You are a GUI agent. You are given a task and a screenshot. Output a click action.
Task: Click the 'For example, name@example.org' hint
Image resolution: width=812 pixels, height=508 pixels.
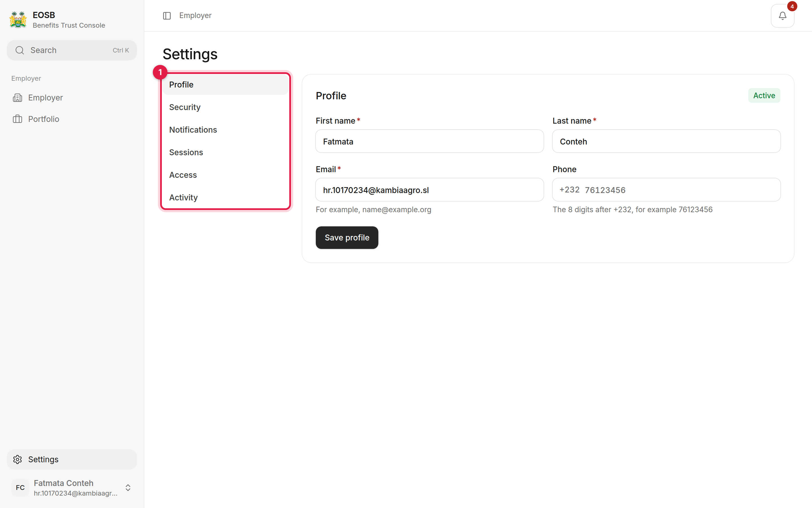point(373,210)
